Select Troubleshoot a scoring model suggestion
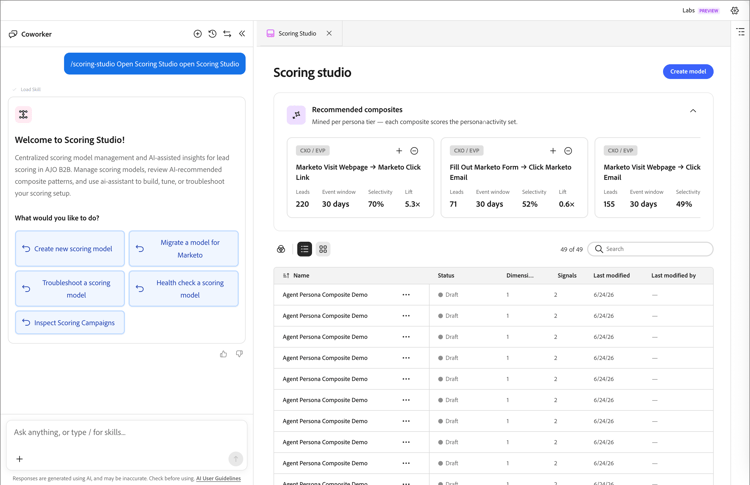Image resolution: width=750 pixels, height=485 pixels. tap(70, 289)
